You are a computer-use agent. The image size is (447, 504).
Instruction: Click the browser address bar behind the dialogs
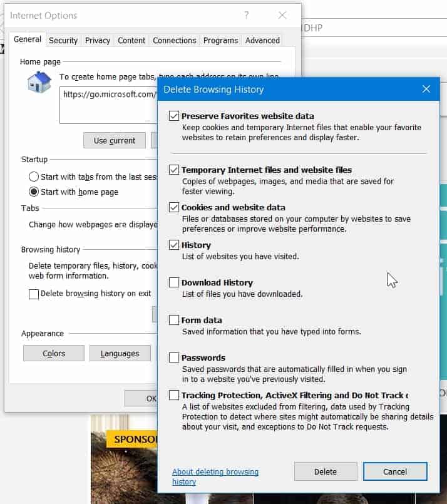coord(374,28)
